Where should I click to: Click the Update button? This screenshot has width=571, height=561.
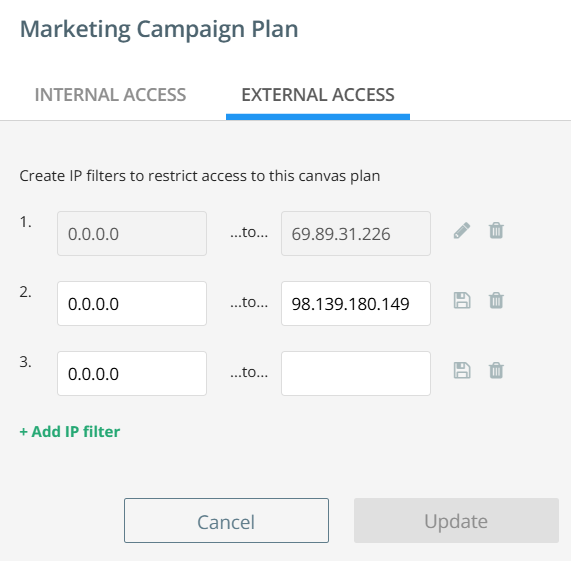pos(456,521)
